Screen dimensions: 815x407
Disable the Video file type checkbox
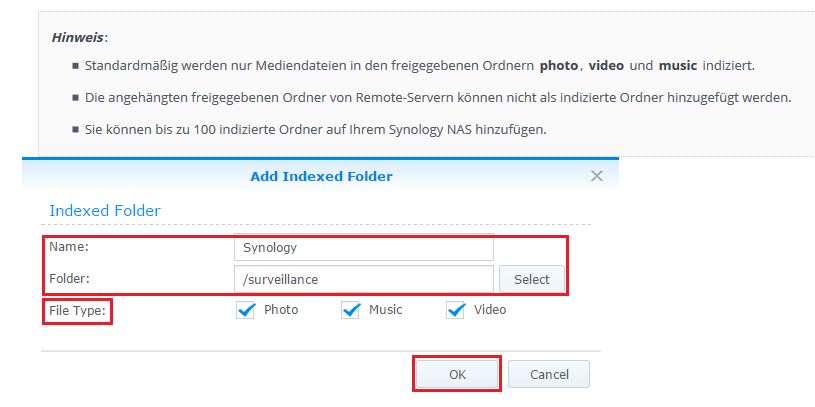pyautogui.click(x=456, y=310)
